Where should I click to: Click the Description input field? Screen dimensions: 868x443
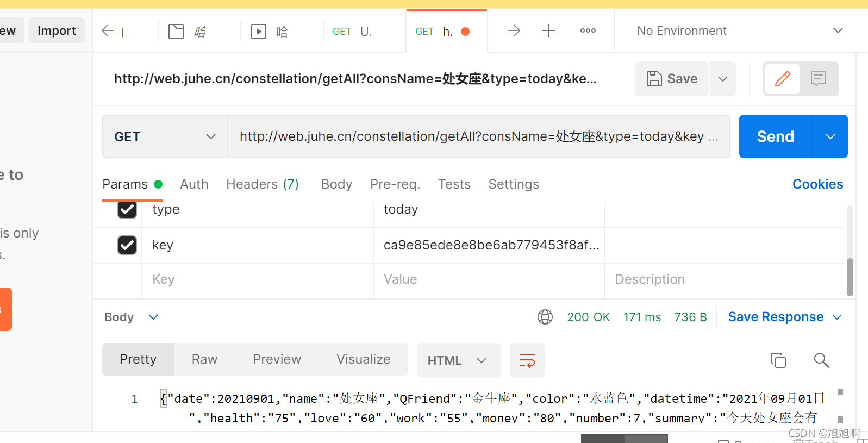(x=724, y=280)
